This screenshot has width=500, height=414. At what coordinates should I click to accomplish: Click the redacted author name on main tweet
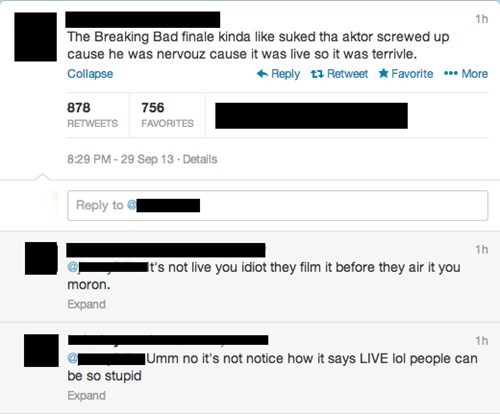(143, 20)
